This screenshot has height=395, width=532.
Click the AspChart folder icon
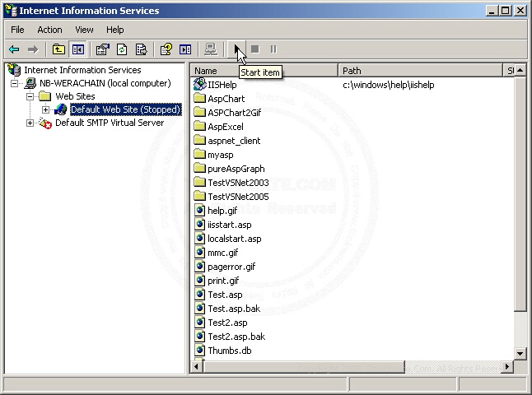click(200, 99)
